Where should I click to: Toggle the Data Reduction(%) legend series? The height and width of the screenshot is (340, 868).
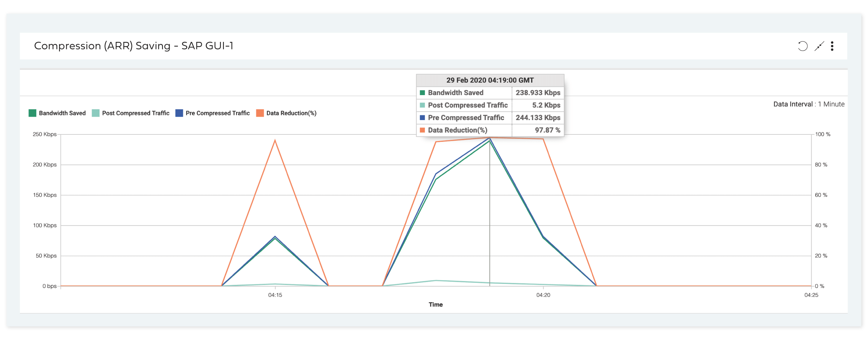(286, 113)
